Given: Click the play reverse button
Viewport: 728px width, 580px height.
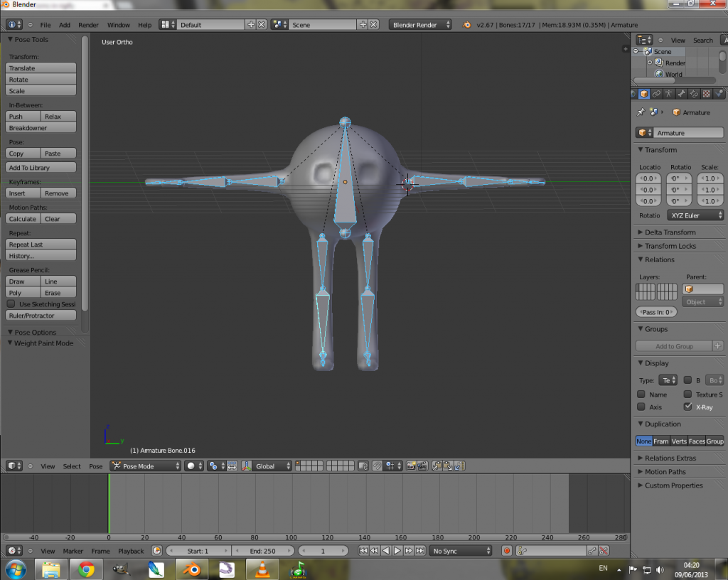Looking at the screenshot, I should point(386,551).
